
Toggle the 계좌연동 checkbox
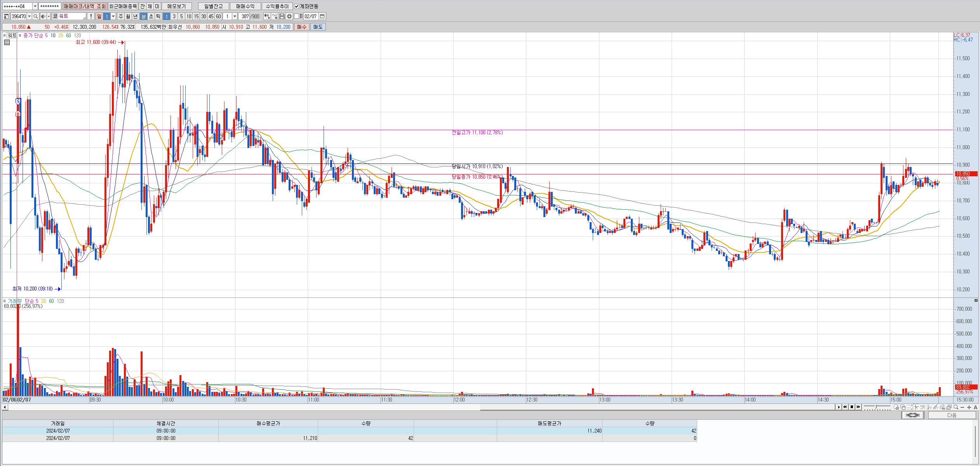coord(297,6)
